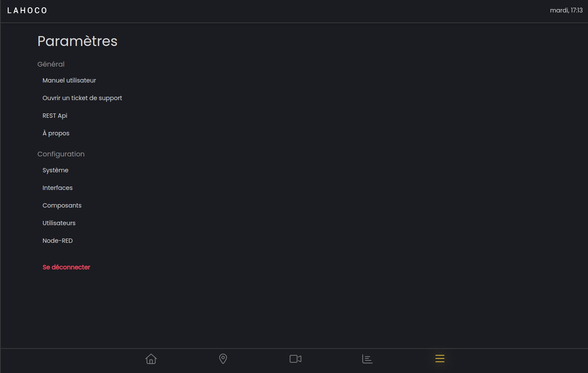Open the statistics chart icon
This screenshot has width=588, height=373.
(x=367, y=359)
